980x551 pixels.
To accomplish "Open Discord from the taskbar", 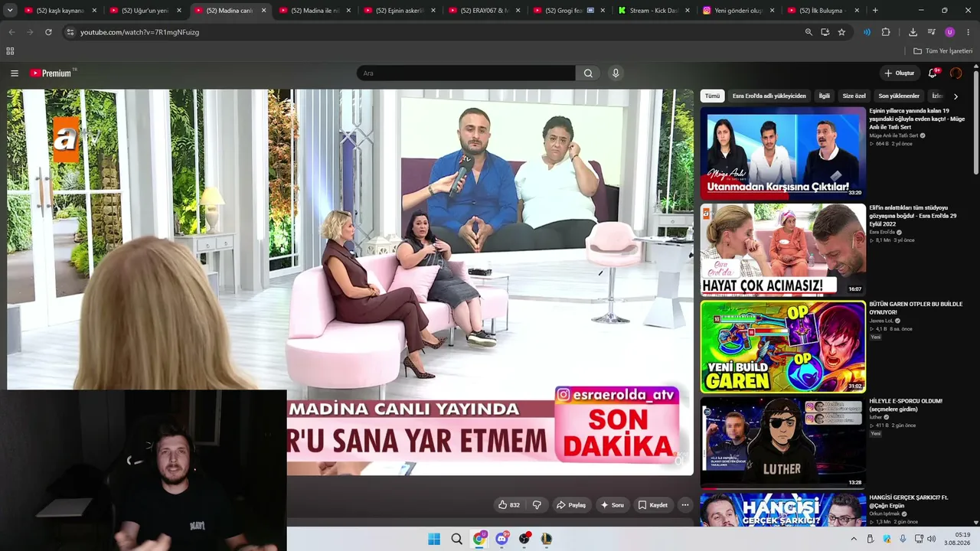I will coord(501,539).
